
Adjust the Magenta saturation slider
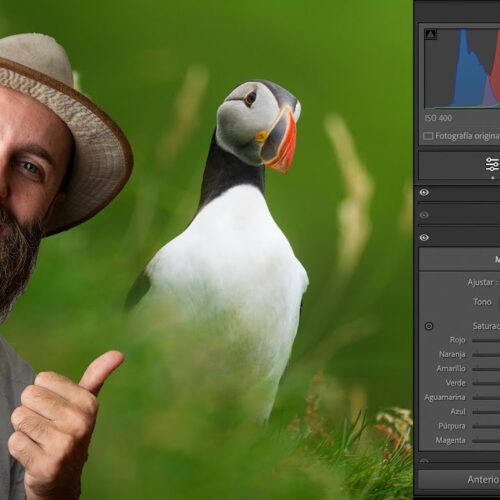tap(486, 441)
